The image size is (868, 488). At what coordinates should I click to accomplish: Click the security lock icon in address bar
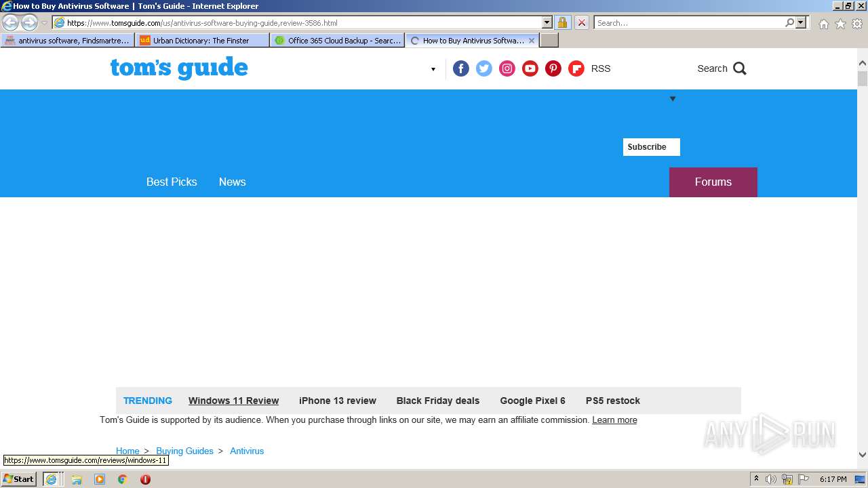coord(562,22)
